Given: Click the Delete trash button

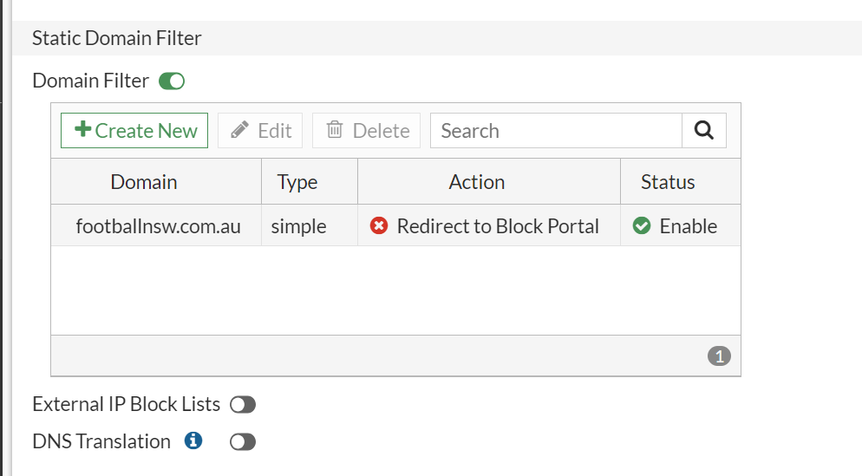Looking at the screenshot, I should click(x=368, y=131).
